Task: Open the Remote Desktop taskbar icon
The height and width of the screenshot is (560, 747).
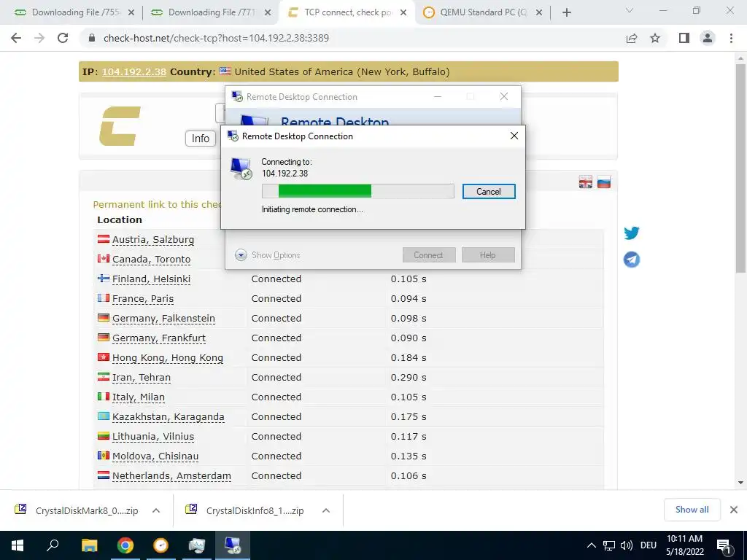Action: (x=233, y=545)
